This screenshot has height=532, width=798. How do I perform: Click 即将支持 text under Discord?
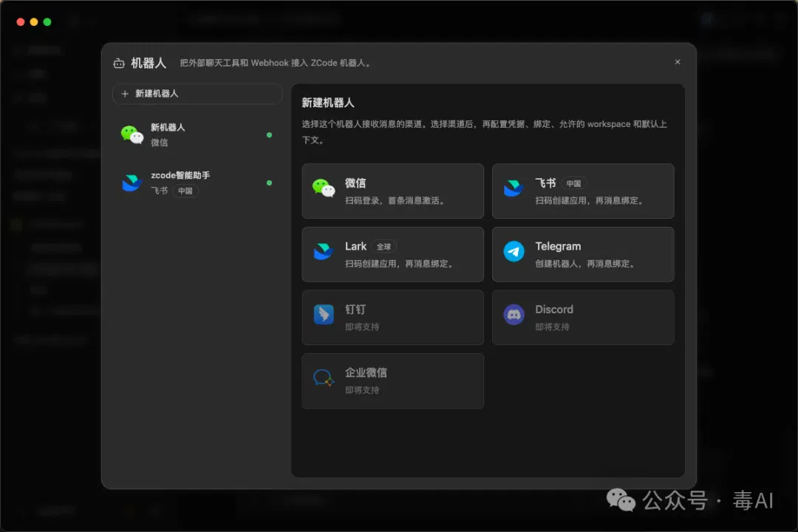[552, 327]
